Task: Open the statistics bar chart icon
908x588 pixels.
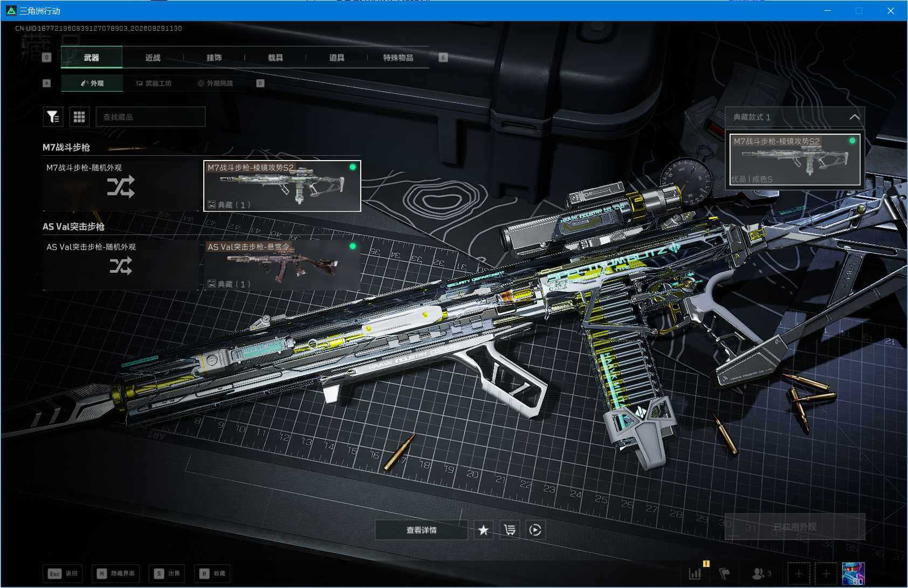Action: coord(696,573)
